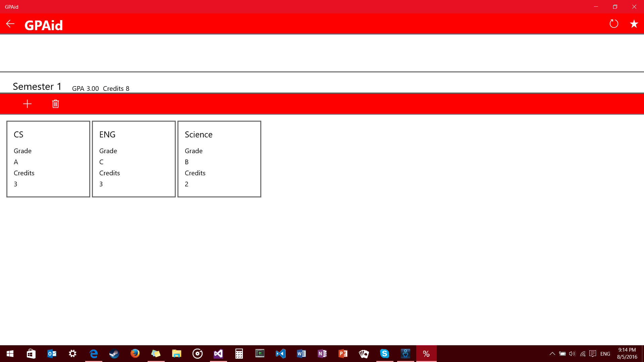Add a new course with the plus icon

coord(27,104)
